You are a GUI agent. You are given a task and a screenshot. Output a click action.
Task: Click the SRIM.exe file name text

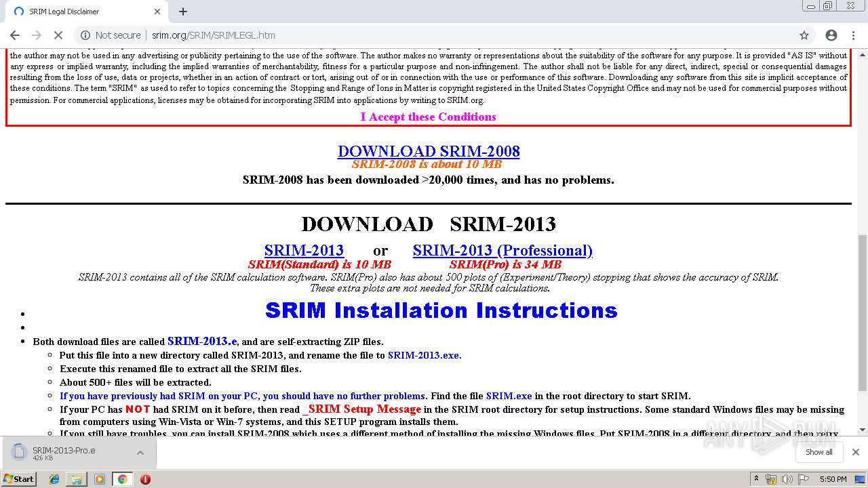point(509,396)
